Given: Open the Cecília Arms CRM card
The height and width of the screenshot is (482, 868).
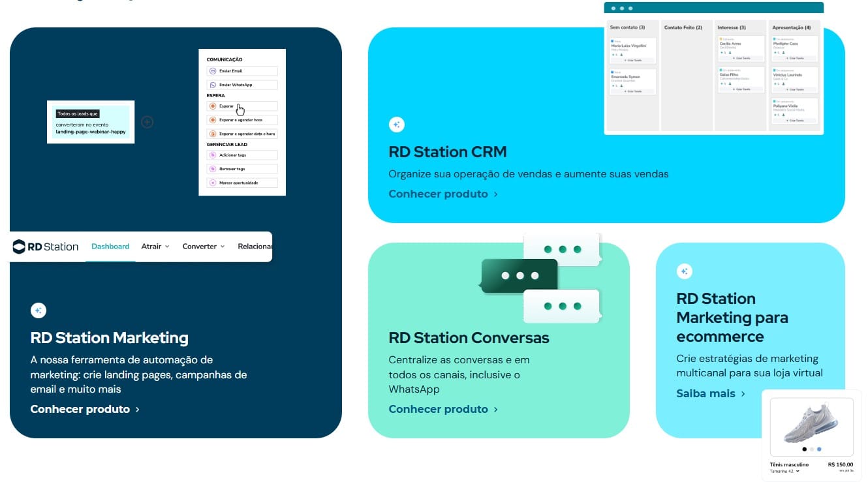Looking at the screenshot, I should 741,48.
